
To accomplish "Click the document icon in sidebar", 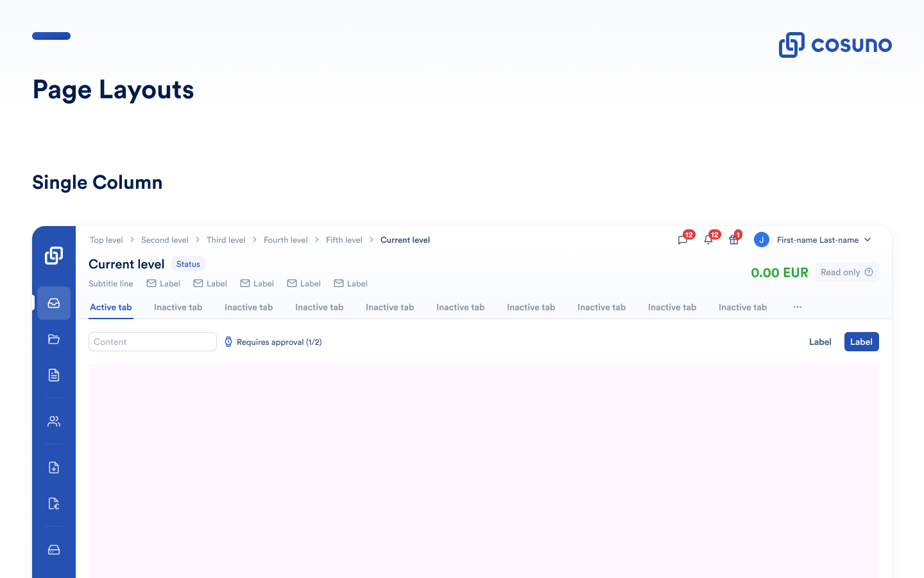I will point(54,375).
